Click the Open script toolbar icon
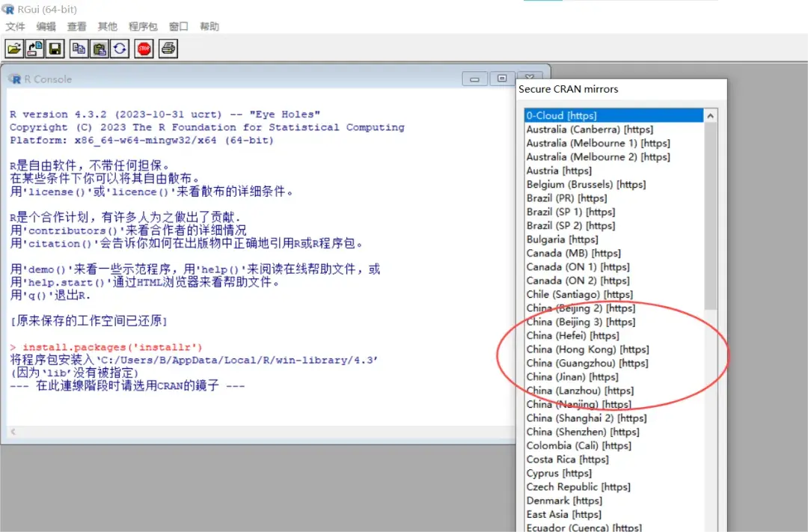The height and width of the screenshot is (532, 808). click(x=15, y=48)
